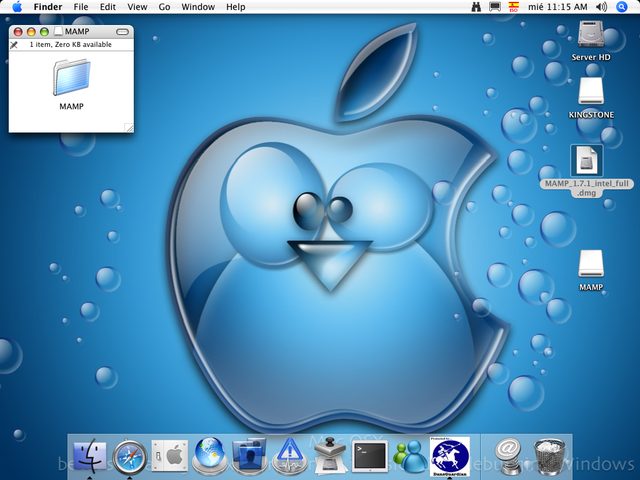Image resolution: width=640 pixels, height=480 pixels.
Task: Select the MAMP_1.7.1_intel_full.dmg file
Action: [x=587, y=160]
